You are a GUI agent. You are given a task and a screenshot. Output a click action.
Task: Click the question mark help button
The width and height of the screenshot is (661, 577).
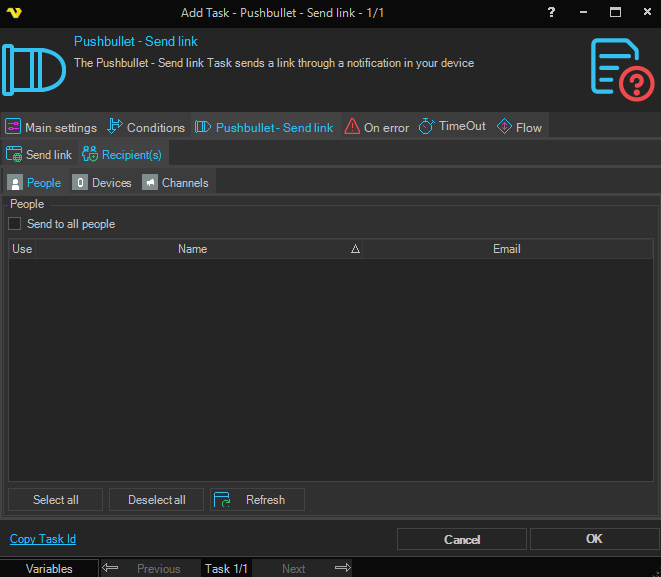551,13
